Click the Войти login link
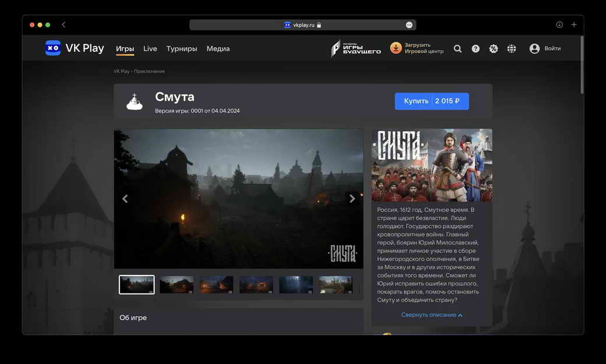Viewport: 606px width, 364px height. (552, 49)
